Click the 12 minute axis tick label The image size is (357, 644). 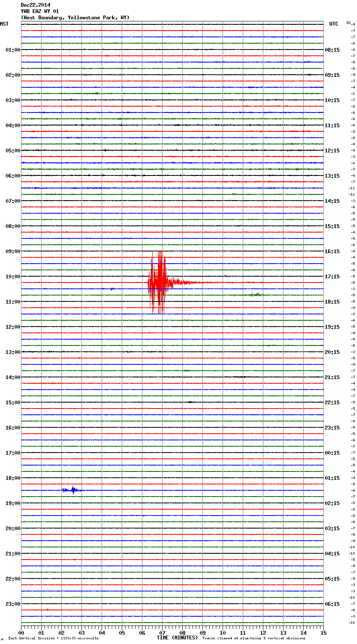pos(263,633)
